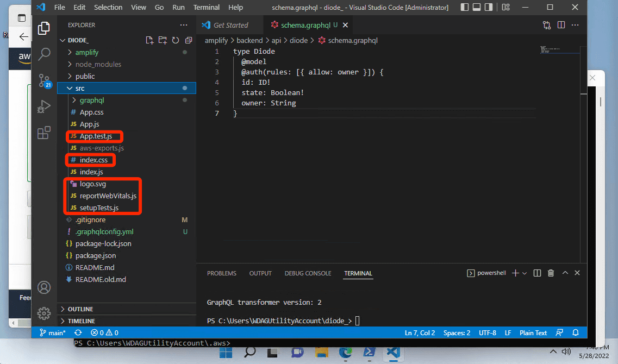Toggle secondary side bar visibility

489,7
